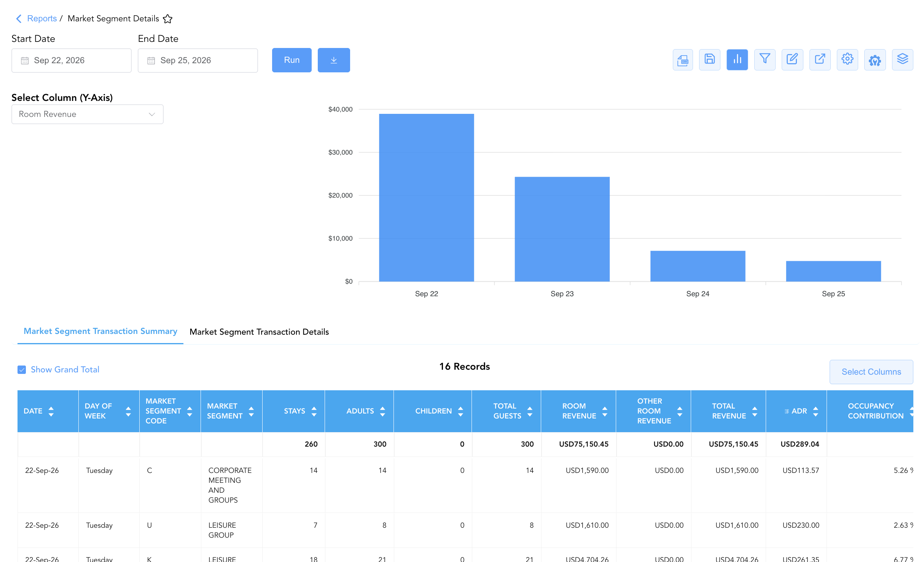Click the back chevron next to Reports
Viewport: 924px width, 562px height.
(x=19, y=19)
